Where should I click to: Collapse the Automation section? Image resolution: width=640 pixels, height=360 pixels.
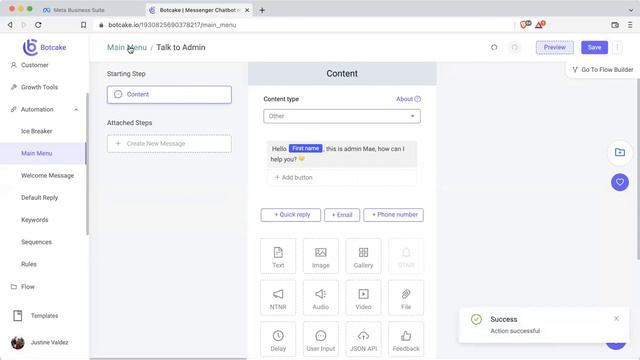[76, 109]
